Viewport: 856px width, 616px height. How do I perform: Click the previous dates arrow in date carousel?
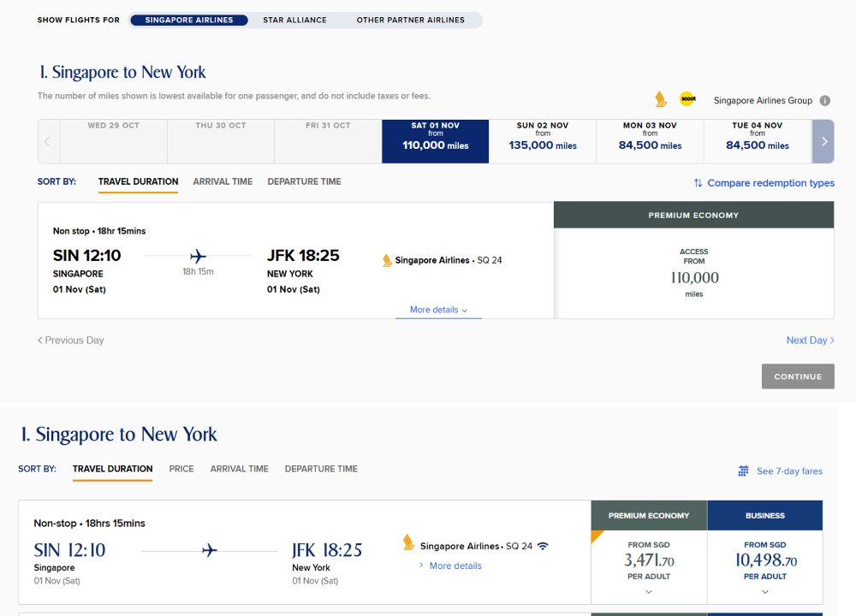click(x=48, y=141)
